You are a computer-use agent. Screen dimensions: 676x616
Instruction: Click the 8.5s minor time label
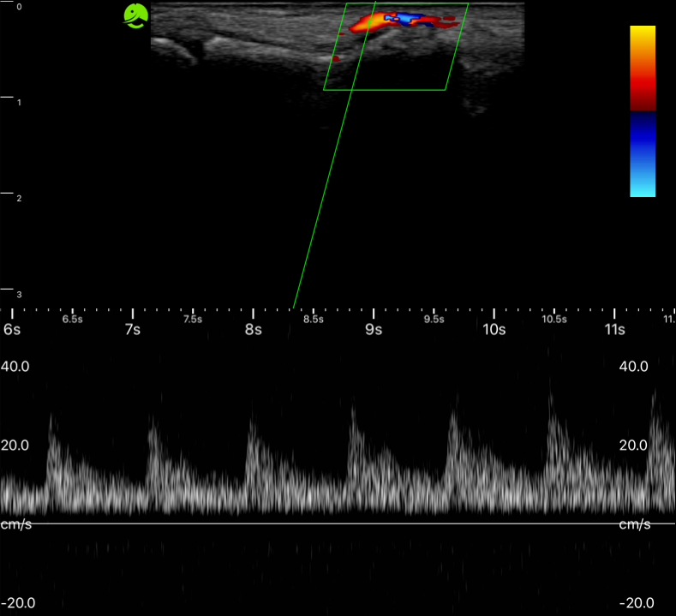[314, 320]
